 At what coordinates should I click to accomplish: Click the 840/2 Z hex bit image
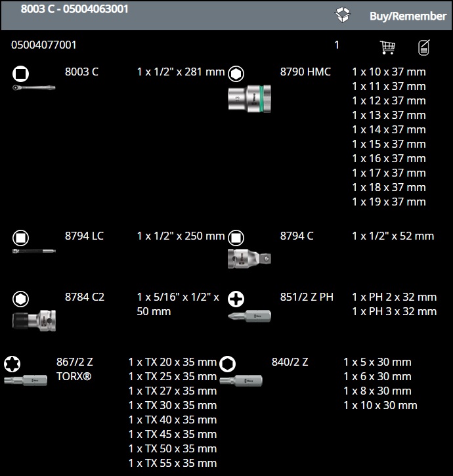[x=241, y=380]
